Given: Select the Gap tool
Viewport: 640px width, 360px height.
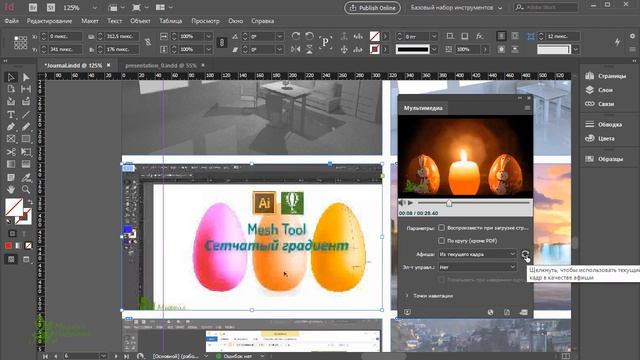Looking at the screenshot, I should point(26,89).
